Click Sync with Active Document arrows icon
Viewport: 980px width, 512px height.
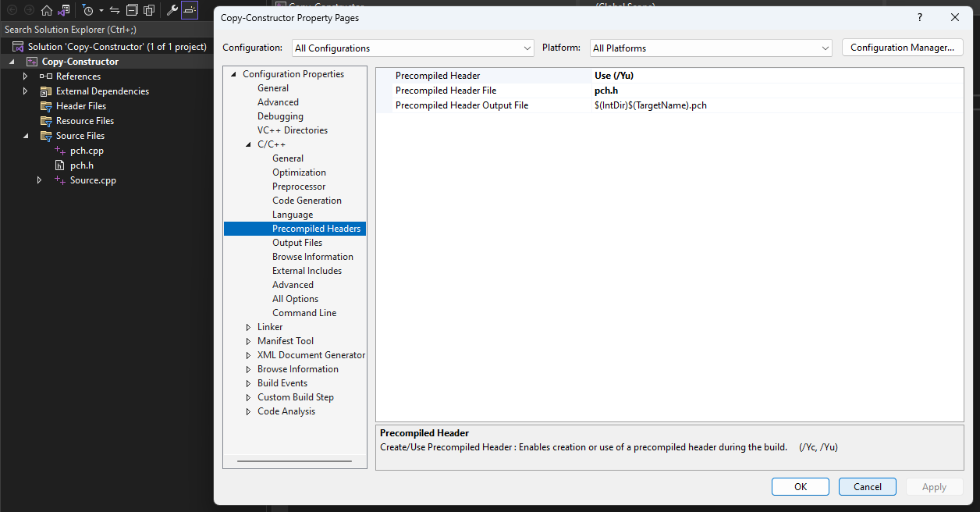115,10
